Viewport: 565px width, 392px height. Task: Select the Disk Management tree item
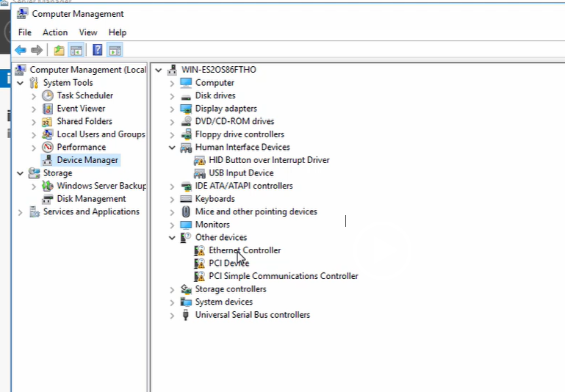click(92, 199)
